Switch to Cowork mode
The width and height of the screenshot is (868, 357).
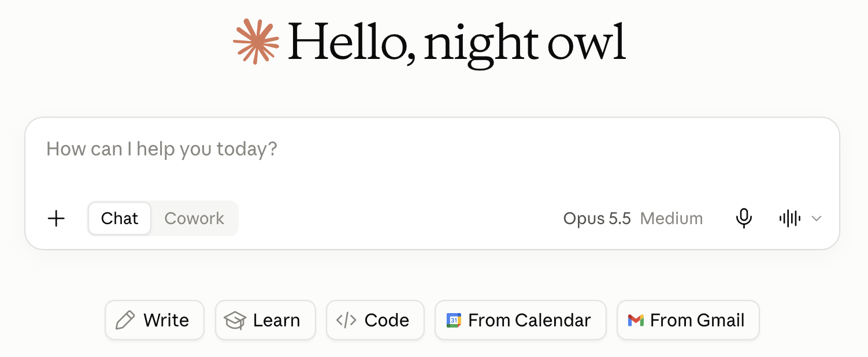pyautogui.click(x=194, y=218)
